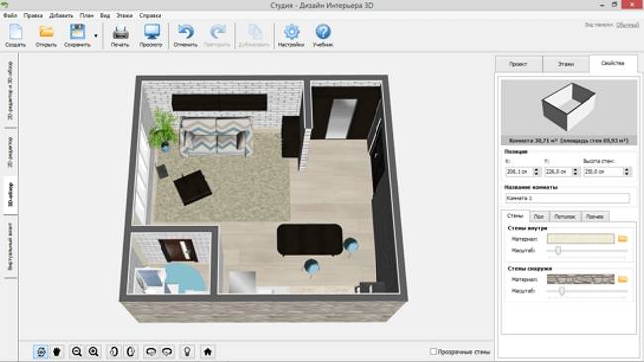Browse inner wall material folder icon
Viewport: 644px width, 362px height.
[622, 239]
